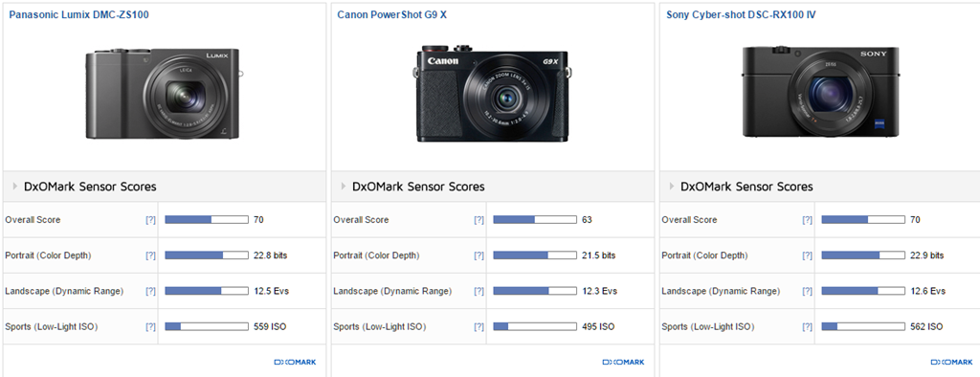
Task: Click help icon for Canon Portrait Color Depth
Action: pyautogui.click(x=479, y=255)
